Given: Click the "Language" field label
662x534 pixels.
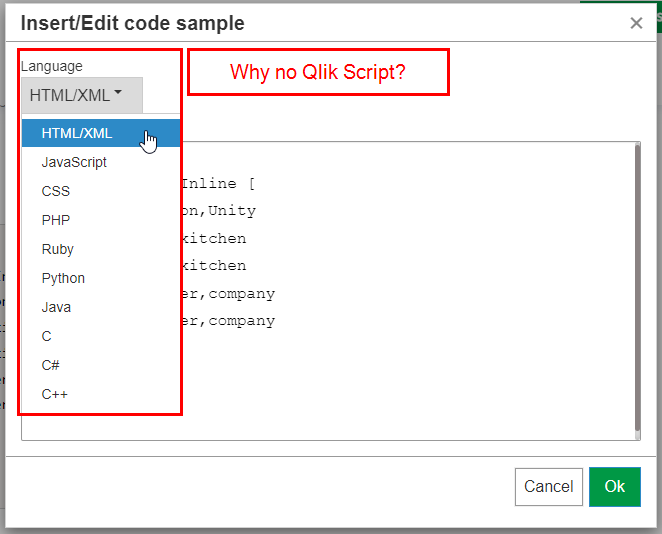Looking at the screenshot, I should click(52, 66).
